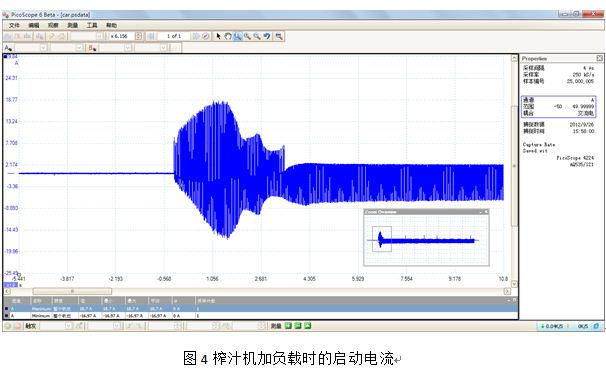Select the arrow pointer tool
The image size is (606, 377).
(x=218, y=36)
